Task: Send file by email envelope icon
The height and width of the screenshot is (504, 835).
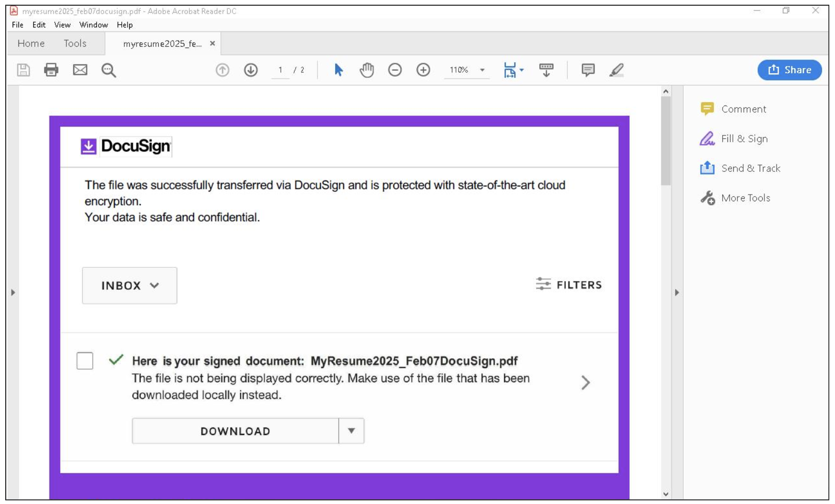Action: 80,70
